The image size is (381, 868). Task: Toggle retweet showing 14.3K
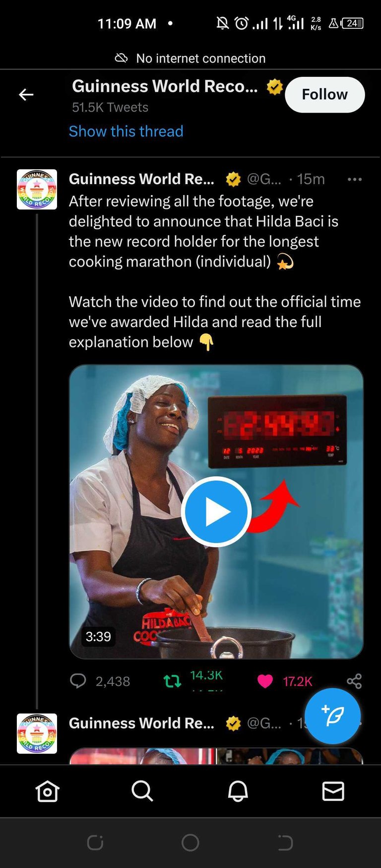click(x=173, y=681)
